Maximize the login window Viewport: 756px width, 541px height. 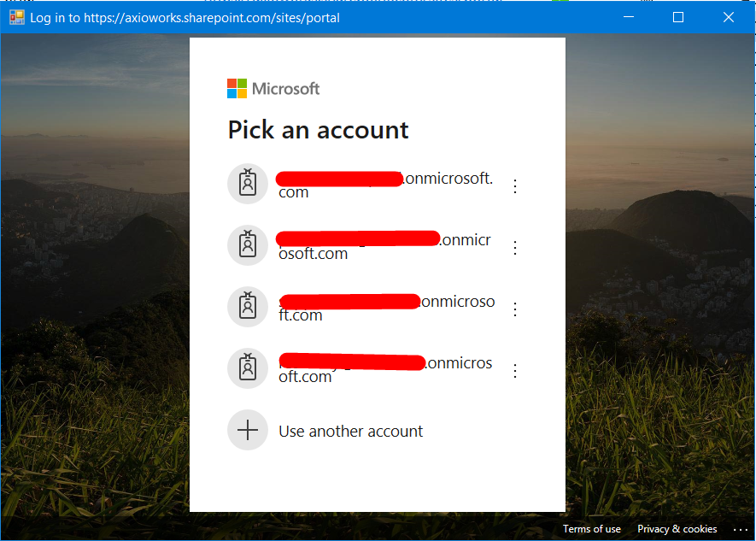(678, 17)
